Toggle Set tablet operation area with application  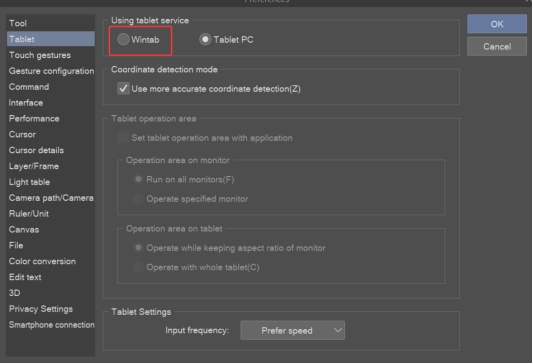(x=123, y=138)
